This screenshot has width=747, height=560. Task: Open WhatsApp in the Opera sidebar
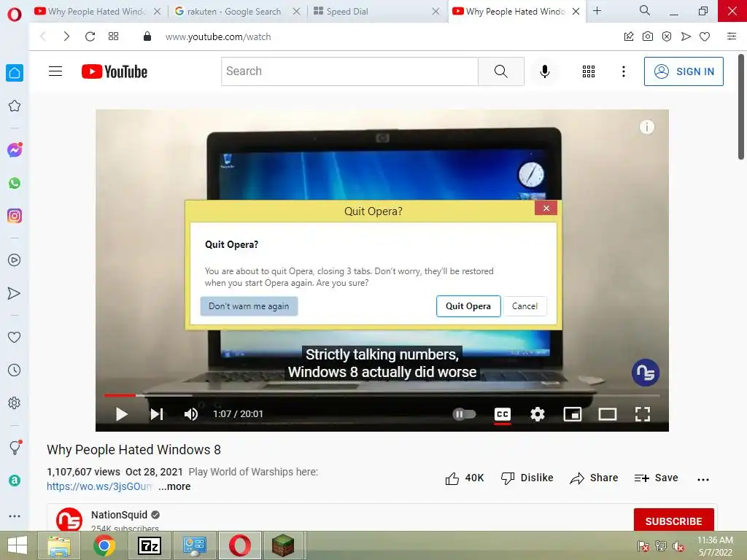15,183
